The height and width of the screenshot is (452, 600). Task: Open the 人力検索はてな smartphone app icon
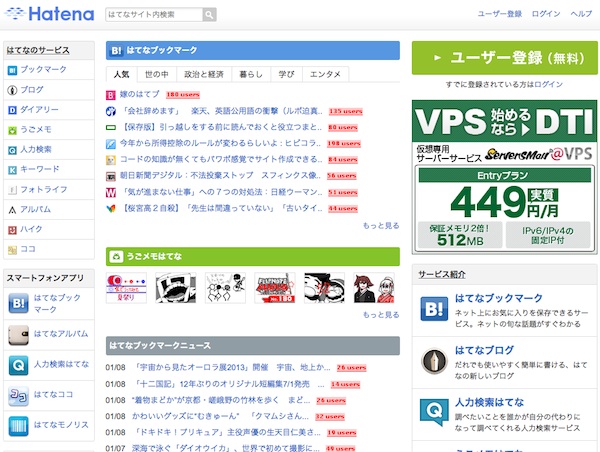coord(19,366)
